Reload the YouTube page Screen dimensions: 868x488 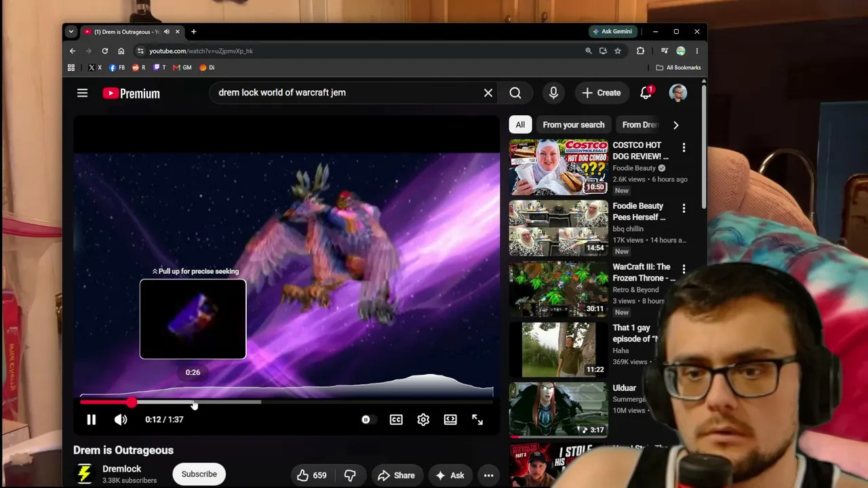pos(104,51)
